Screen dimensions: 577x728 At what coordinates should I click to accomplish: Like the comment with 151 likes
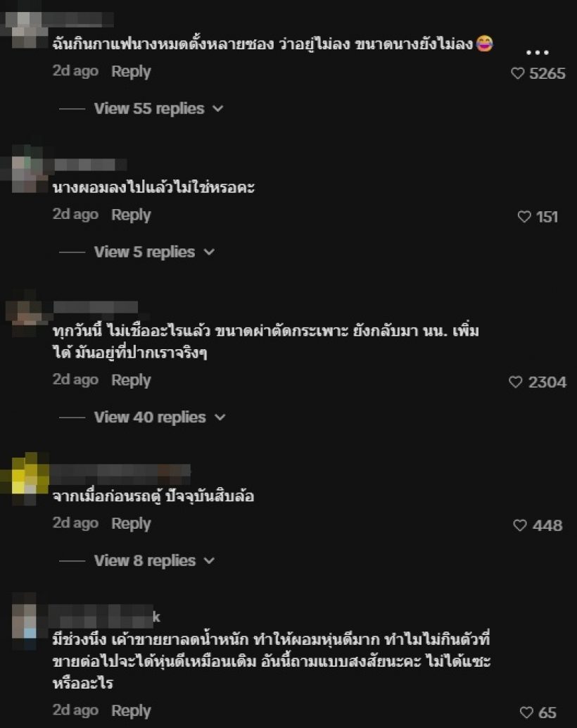pyautogui.click(x=524, y=217)
